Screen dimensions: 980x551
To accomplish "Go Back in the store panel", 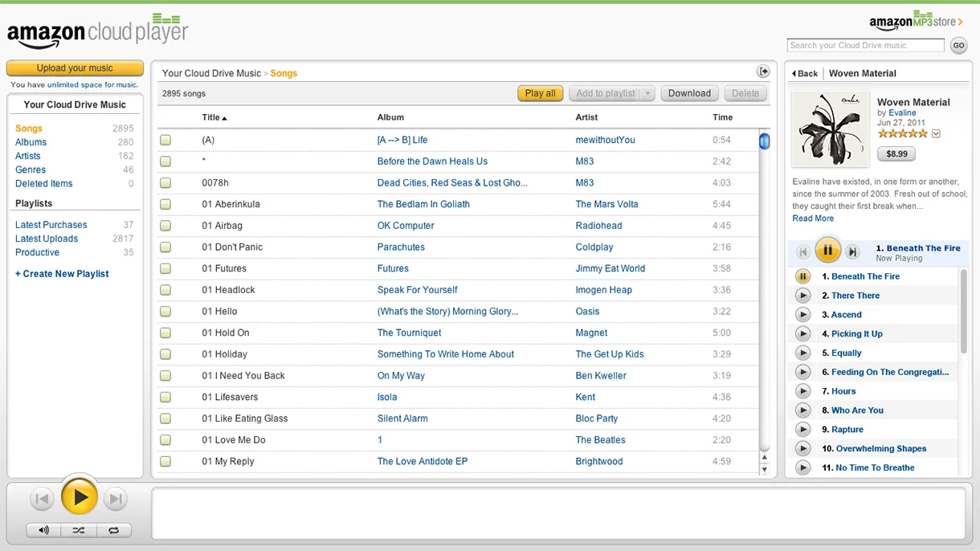I will 805,73.
